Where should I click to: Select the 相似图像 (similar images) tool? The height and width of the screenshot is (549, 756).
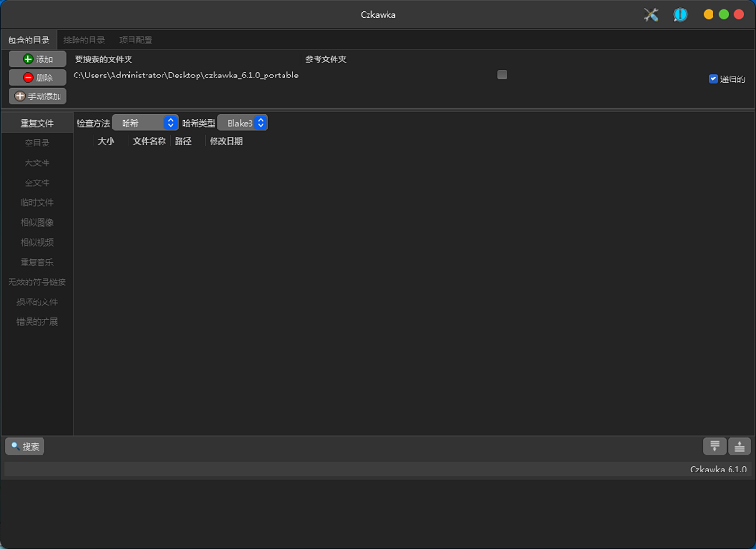coord(36,222)
